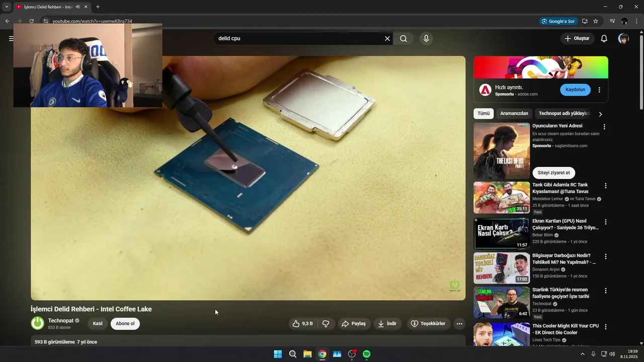Screen dimensions: 644x362
Task: Click the 'Google'a Sor' button
Action: [558, 21]
